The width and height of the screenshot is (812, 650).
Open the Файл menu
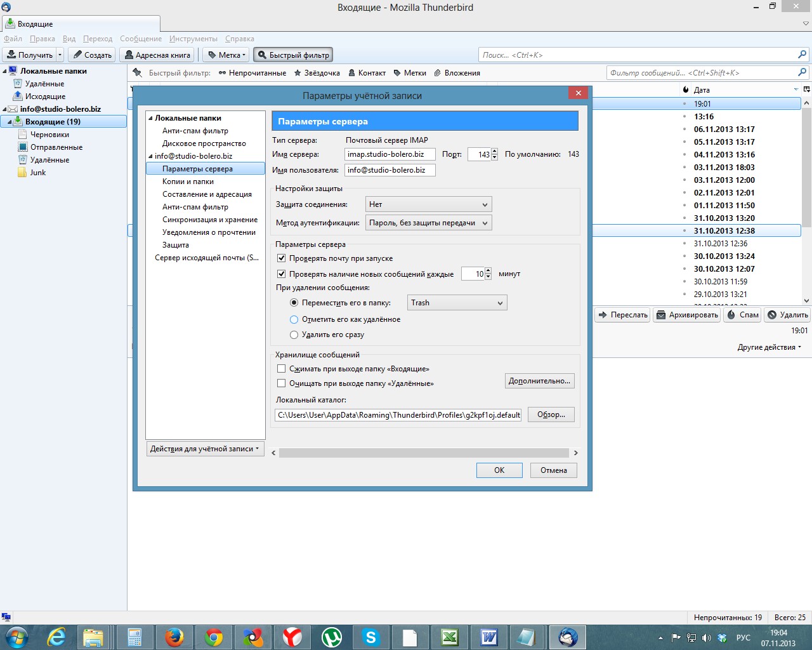(13, 39)
